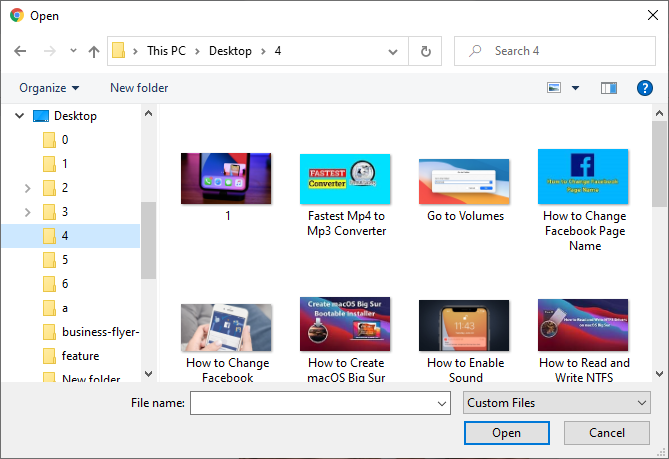Select the Go to Volumes thumbnail
This screenshot has width=669, height=459.
pos(465,179)
